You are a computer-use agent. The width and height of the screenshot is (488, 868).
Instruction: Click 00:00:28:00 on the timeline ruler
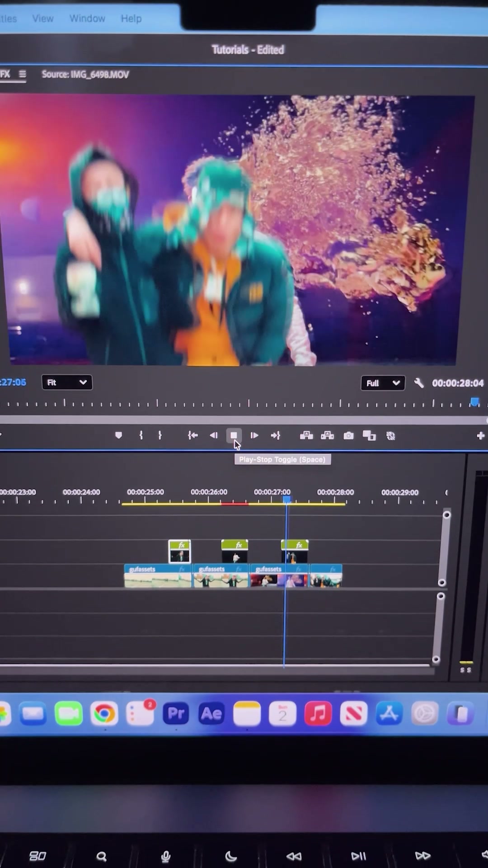(336, 492)
